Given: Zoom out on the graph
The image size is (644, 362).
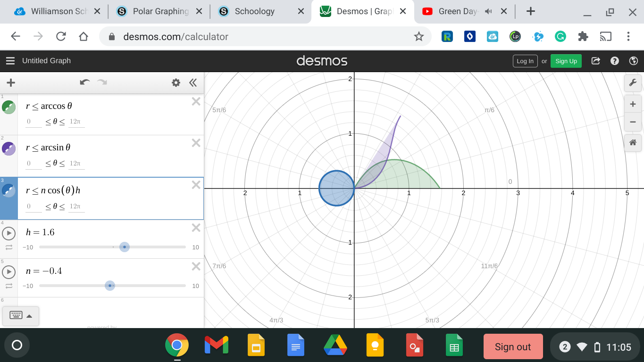Looking at the screenshot, I should (633, 122).
